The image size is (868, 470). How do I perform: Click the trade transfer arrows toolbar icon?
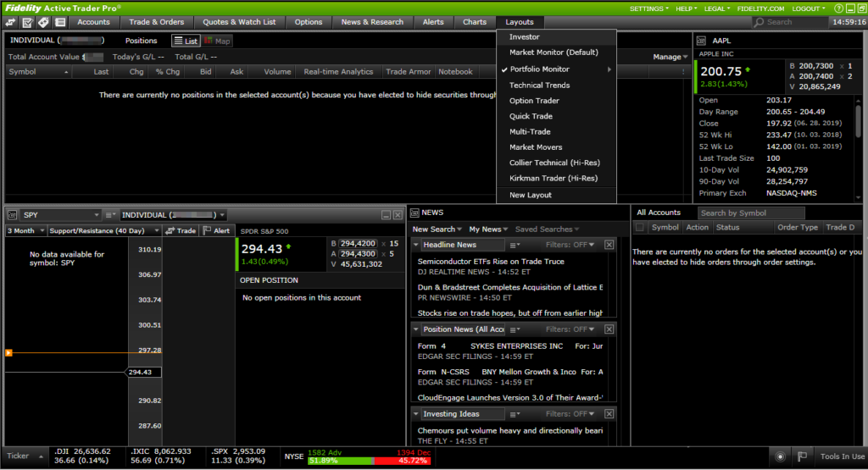coord(12,22)
